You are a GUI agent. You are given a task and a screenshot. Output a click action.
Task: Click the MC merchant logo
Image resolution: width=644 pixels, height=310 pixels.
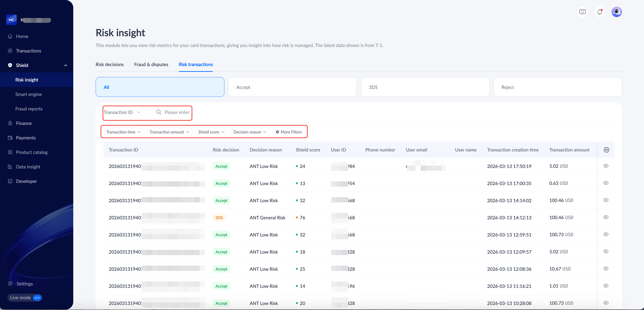pyautogui.click(x=11, y=20)
